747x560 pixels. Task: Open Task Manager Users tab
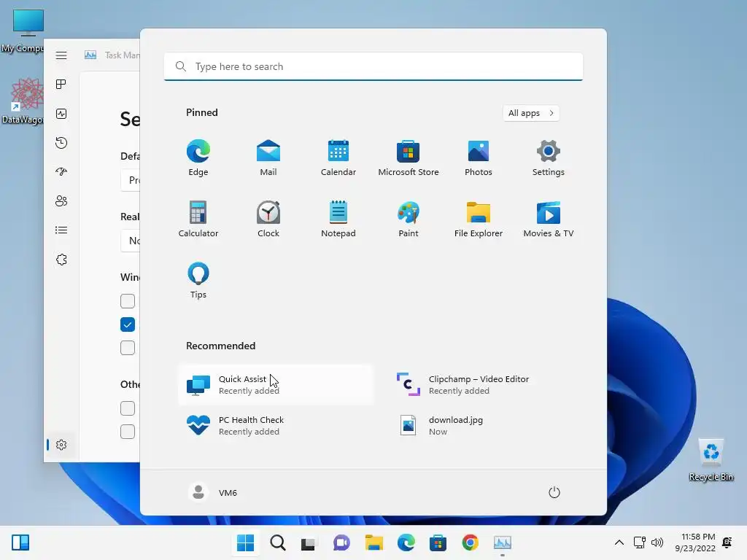[x=61, y=201]
